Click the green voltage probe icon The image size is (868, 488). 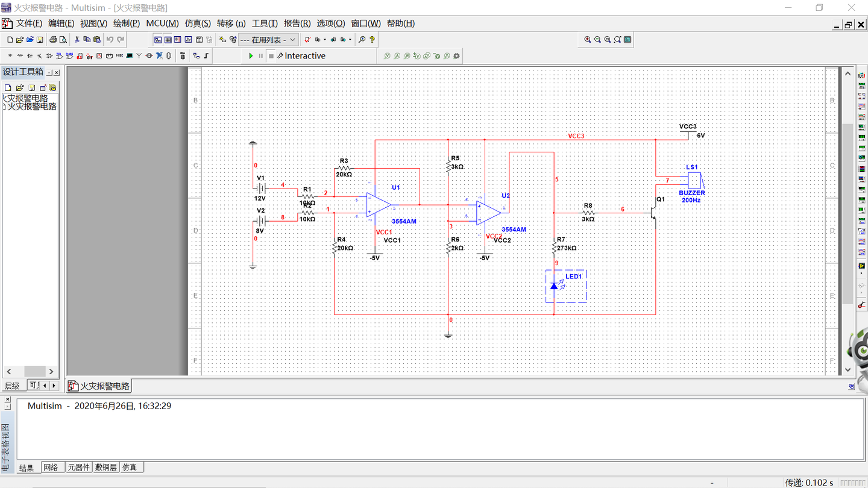[388, 55]
